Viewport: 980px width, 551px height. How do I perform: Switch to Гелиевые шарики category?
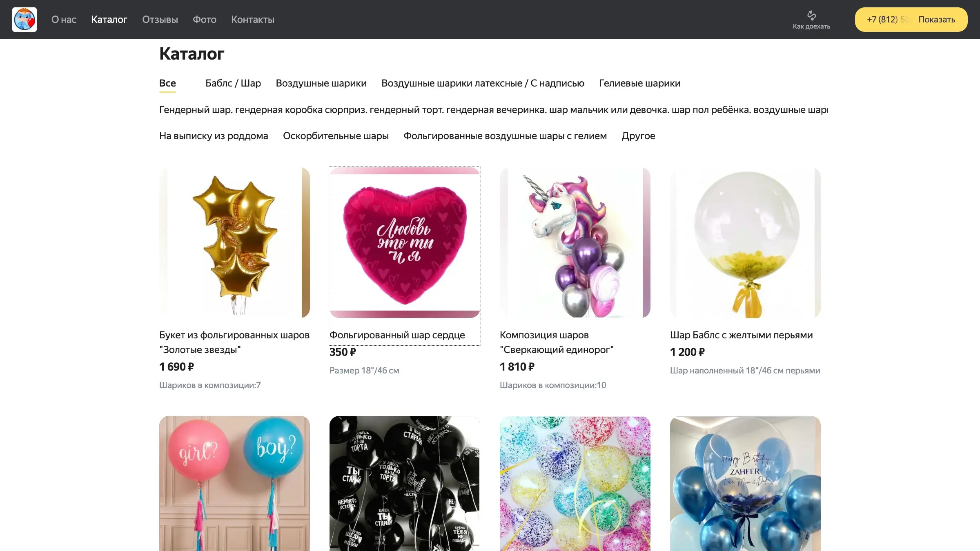click(x=639, y=83)
